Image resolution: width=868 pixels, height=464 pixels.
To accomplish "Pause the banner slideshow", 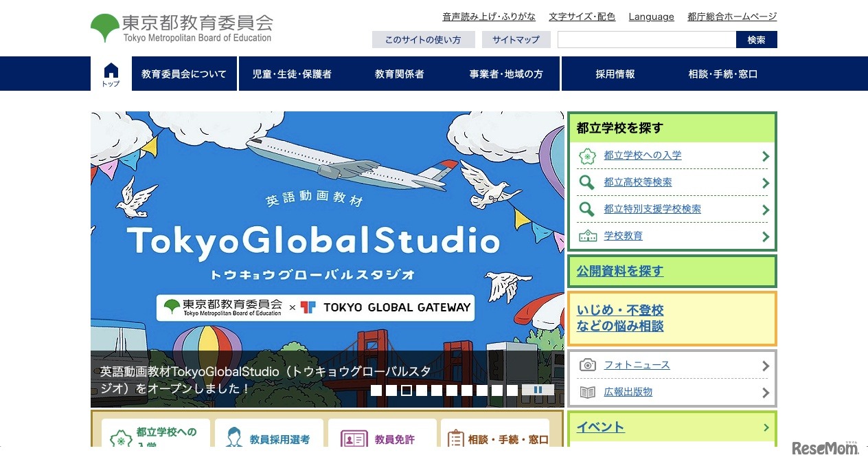I will (538, 389).
